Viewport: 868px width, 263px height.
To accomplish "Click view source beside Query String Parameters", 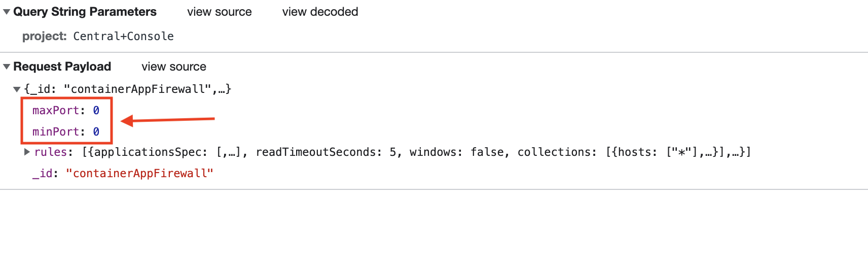I will tap(219, 12).
